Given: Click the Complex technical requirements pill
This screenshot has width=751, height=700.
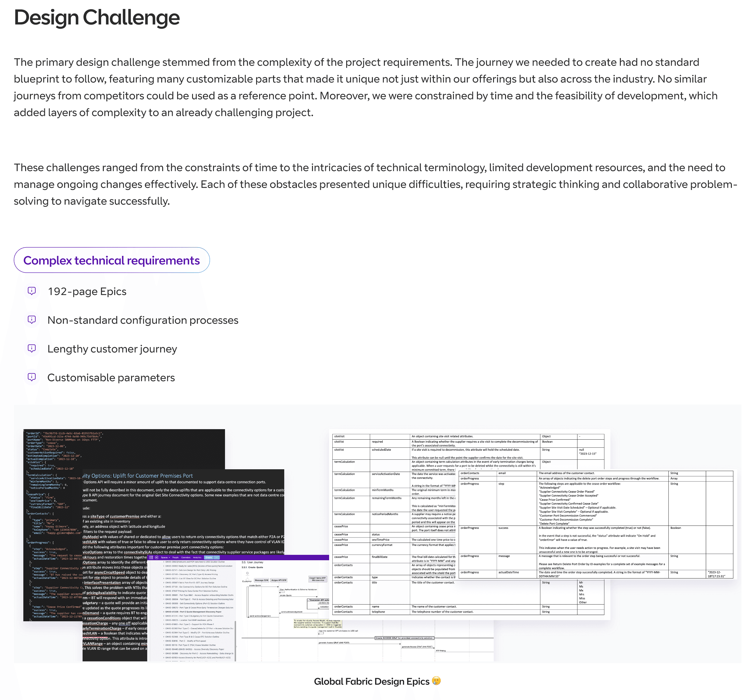Looking at the screenshot, I should [111, 260].
